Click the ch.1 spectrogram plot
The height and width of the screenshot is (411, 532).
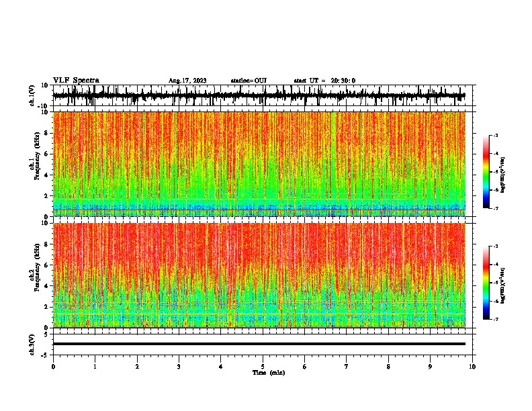click(259, 164)
